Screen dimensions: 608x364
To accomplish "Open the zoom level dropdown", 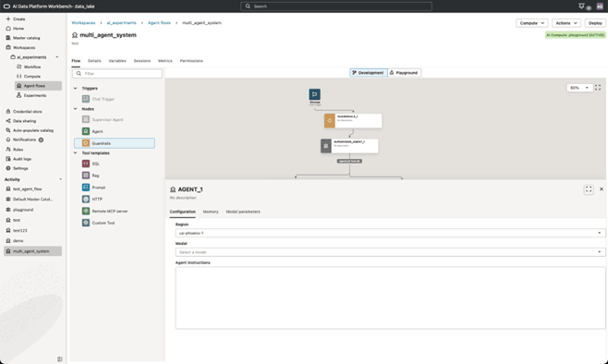I will click(579, 88).
